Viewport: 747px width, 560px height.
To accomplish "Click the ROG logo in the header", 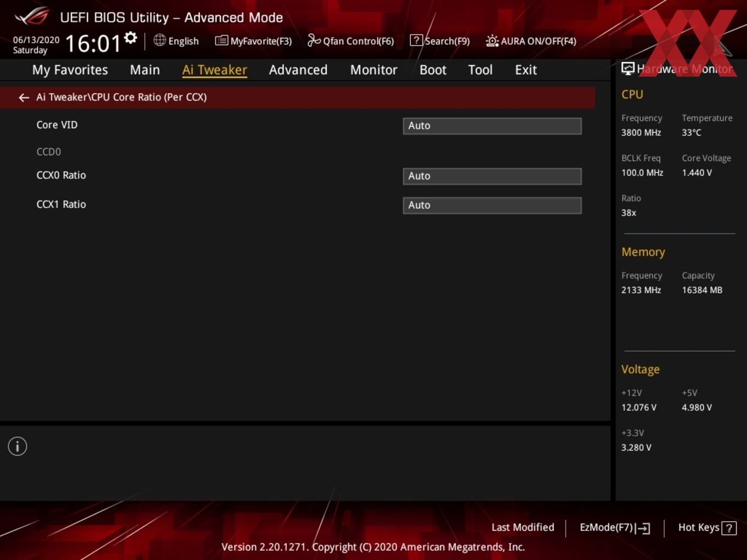I will [x=32, y=16].
